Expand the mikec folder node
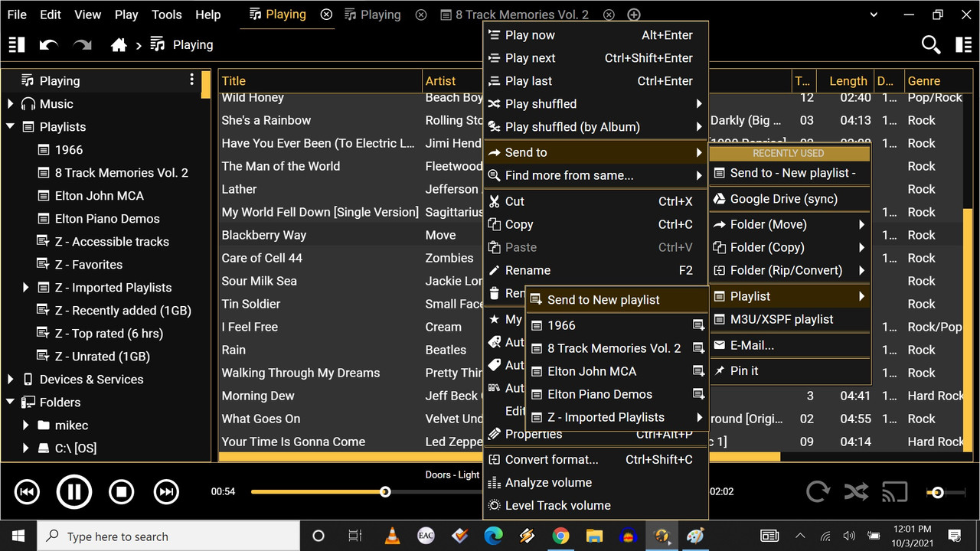Viewport: 980px width, 551px height. [26, 425]
